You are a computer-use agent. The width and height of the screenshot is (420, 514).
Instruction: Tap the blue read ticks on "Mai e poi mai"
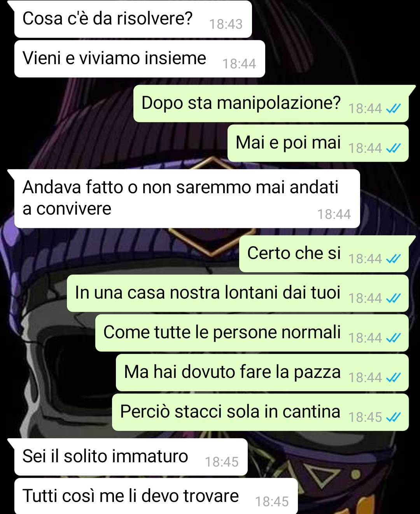tap(393, 148)
